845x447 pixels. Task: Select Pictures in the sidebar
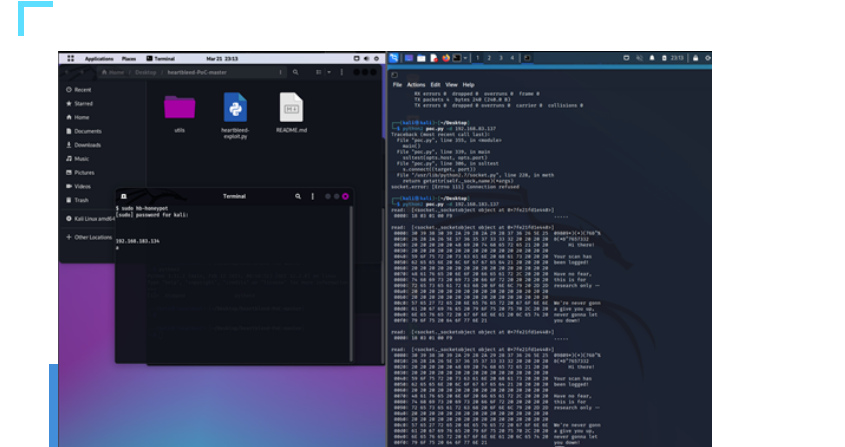80,173
